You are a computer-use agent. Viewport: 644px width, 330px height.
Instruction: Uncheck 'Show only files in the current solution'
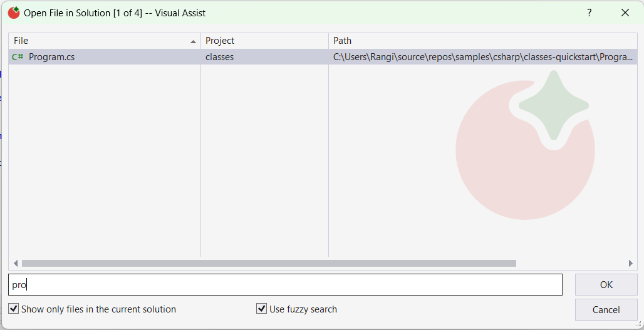14,309
